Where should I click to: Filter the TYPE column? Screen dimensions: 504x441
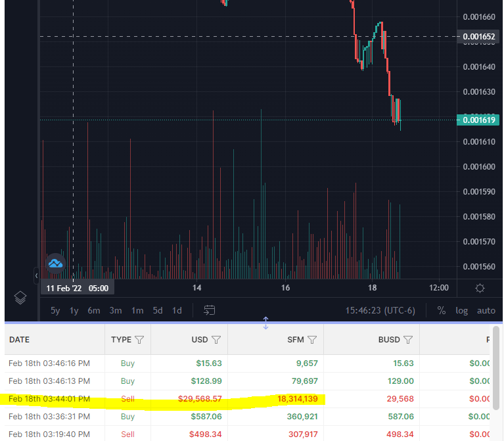point(139,340)
